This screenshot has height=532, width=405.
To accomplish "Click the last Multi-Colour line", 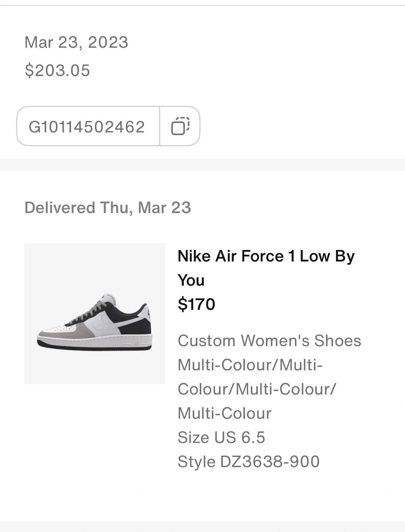I will (224, 413).
